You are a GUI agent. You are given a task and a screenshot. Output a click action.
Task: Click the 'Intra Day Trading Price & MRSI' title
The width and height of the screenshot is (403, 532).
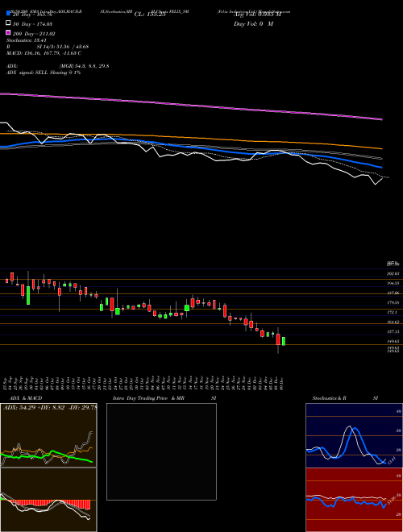(x=164, y=398)
